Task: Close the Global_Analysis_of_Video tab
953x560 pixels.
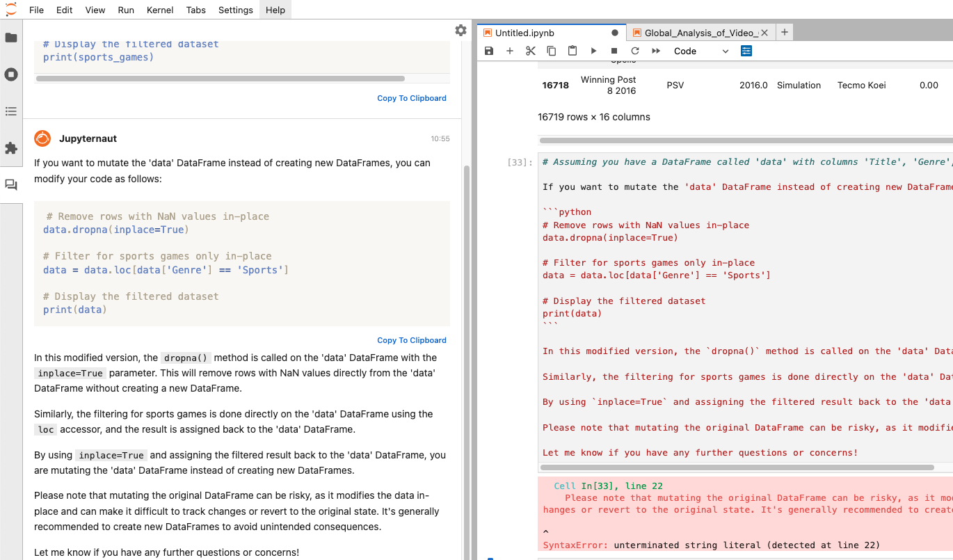Action: coord(764,33)
